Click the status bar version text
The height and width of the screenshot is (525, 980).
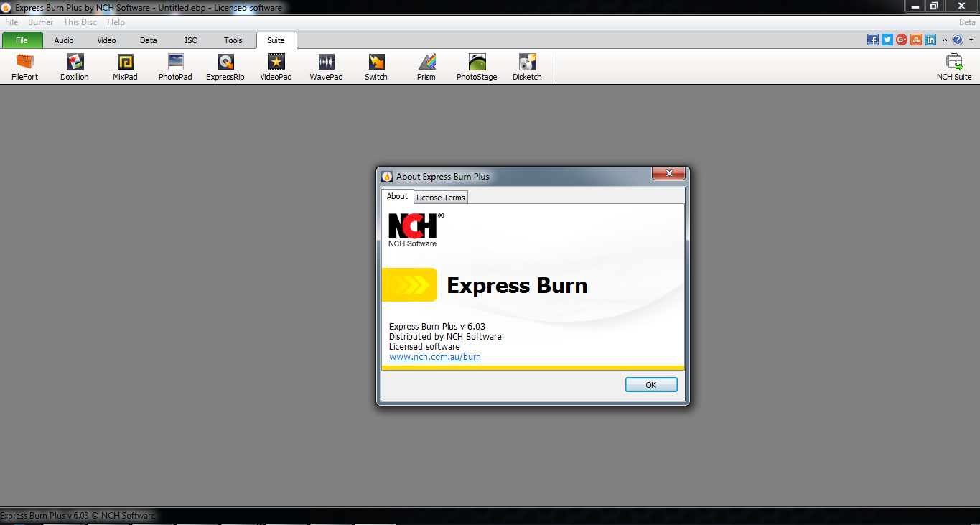point(78,516)
